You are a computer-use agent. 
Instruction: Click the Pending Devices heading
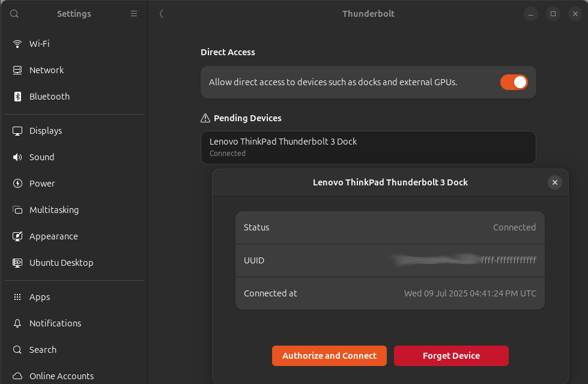pyautogui.click(x=247, y=118)
